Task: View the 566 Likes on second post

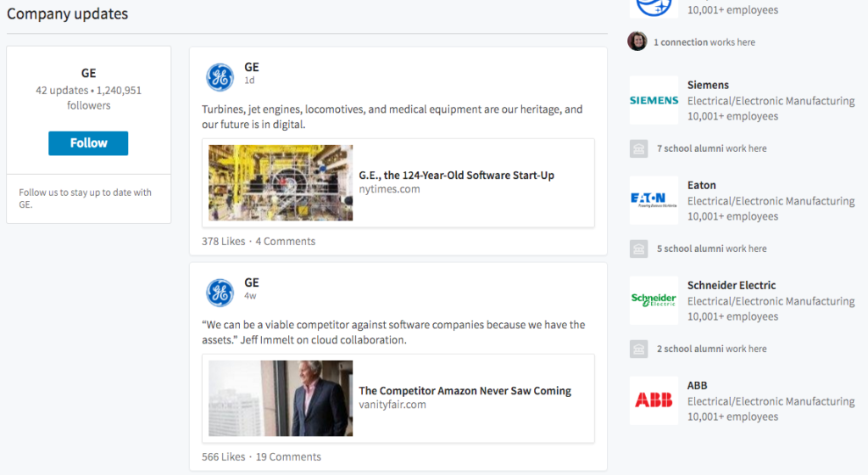Action: tap(223, 456)
